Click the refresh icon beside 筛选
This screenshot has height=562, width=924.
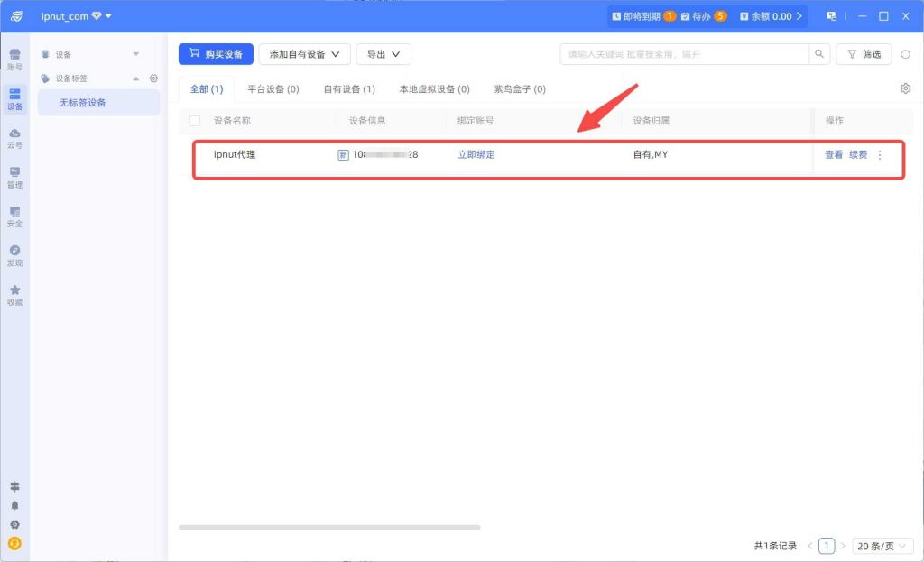click(905, 54)
